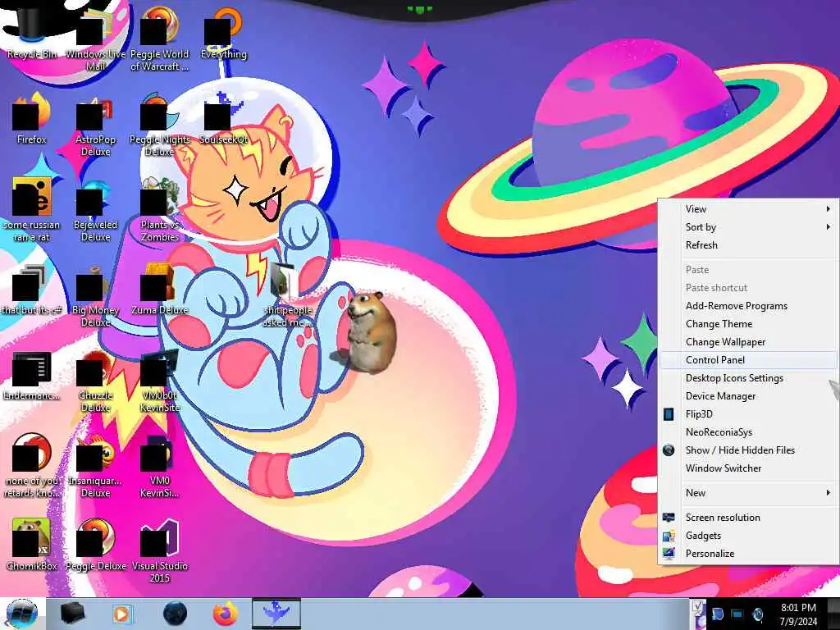
Task: Select the Zuma Deluxe shortcut
Action: (159, 290)
